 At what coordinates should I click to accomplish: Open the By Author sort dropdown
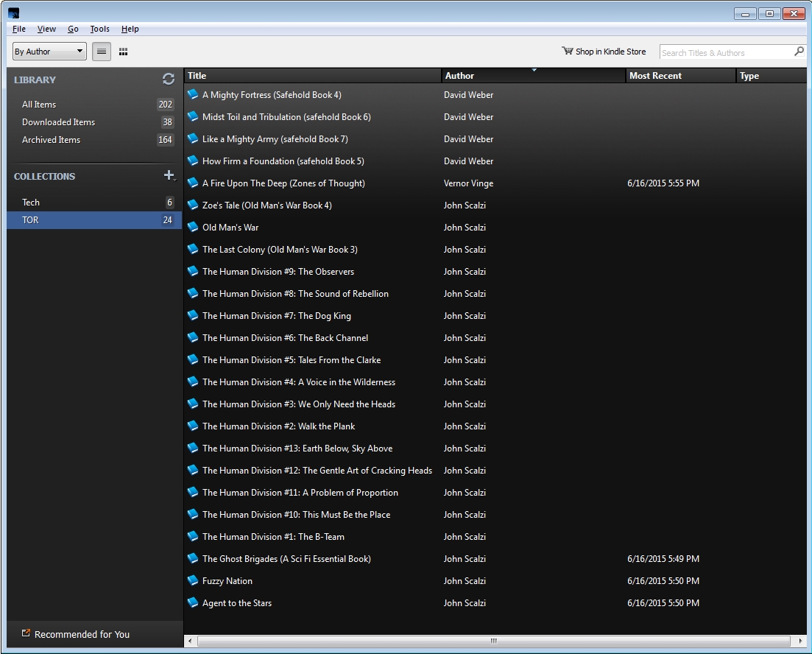coord(49,52)
